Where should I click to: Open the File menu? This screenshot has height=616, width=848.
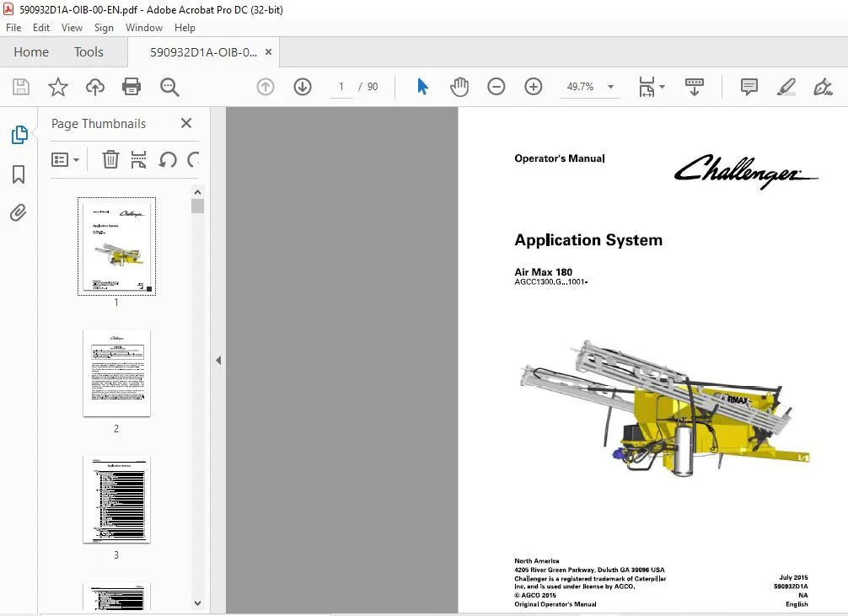pos(13,28)
